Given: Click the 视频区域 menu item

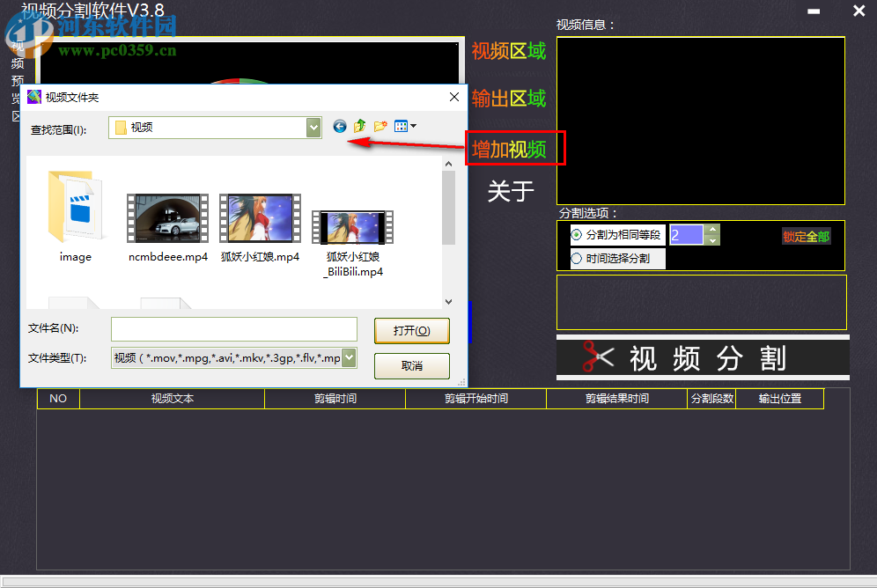Looking at the screenshot, I should [x=508, y=51].
